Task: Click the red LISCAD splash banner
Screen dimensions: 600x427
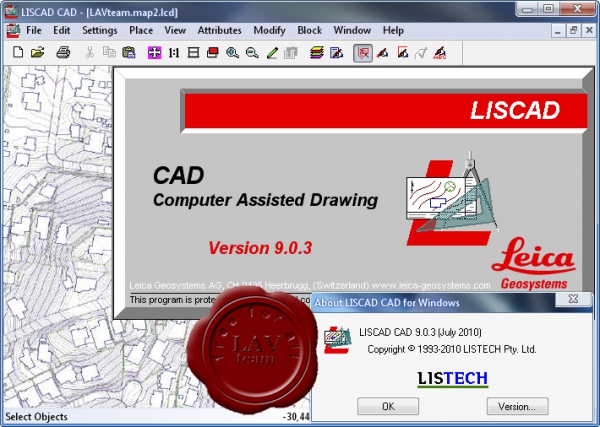Action: pos(385,111)
